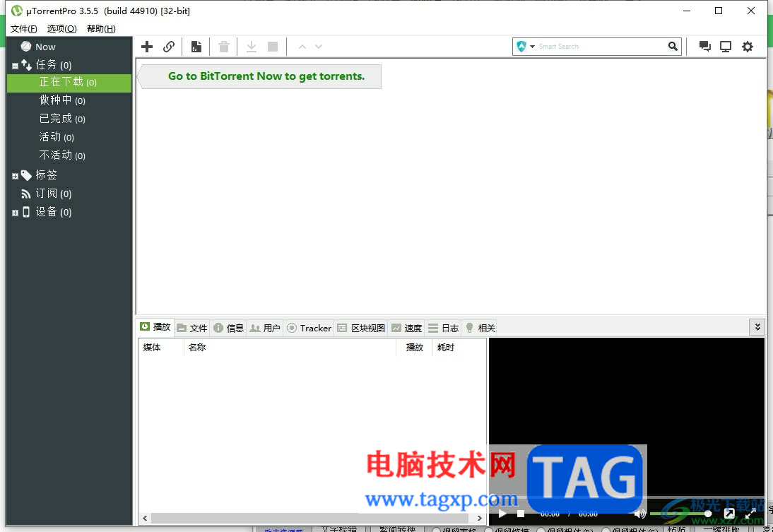The image size is (773, 532).
Task: Open the 选项(O) menu
Action: coord(61,28)
